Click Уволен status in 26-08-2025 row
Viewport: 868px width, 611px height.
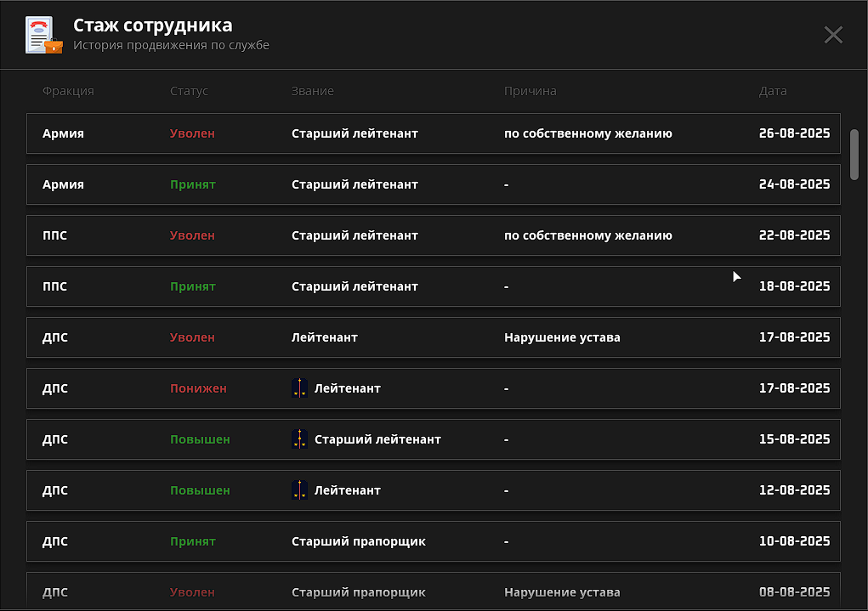(192, 133)
